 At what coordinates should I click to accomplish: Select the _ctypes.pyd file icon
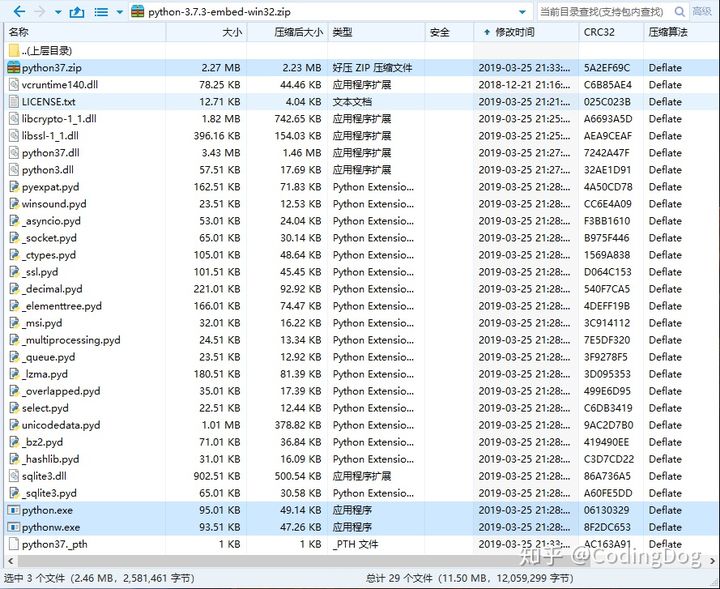tap(14, 255)
